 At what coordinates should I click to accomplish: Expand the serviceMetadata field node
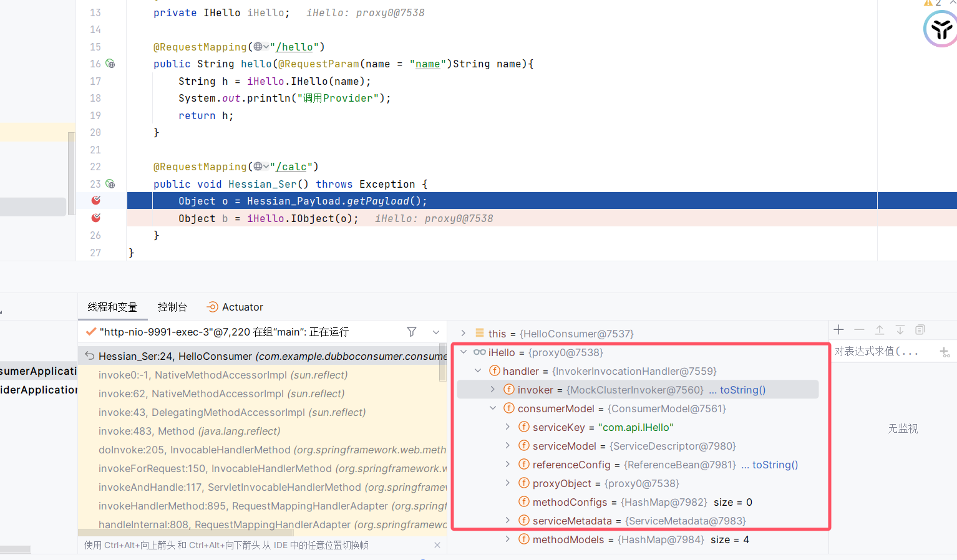pos(508,521)
